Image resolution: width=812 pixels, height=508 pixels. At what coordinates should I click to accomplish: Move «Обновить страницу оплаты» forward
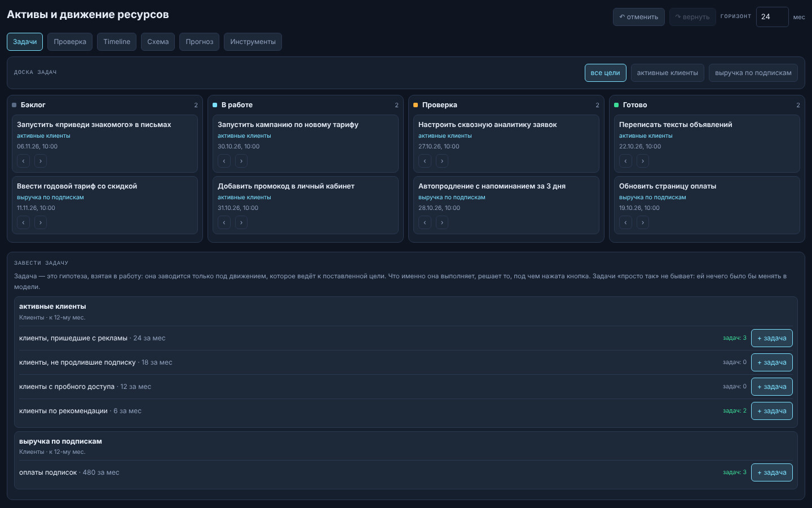click(643, 223)
